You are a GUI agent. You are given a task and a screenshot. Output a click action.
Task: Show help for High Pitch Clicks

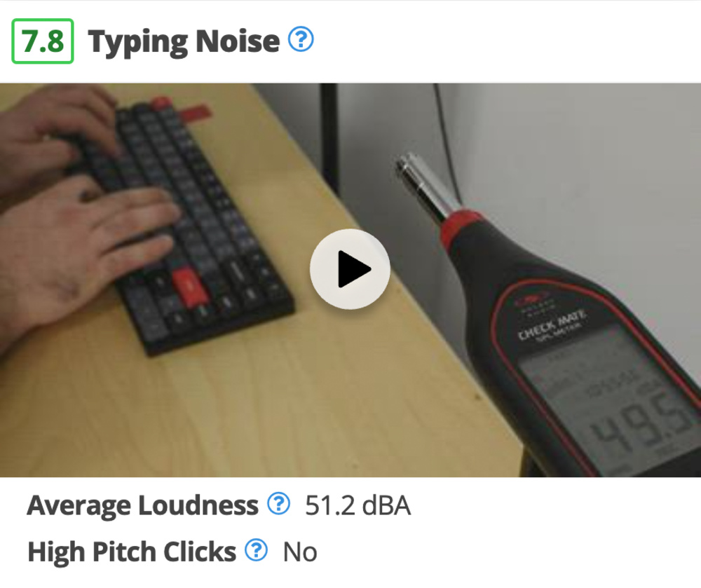(256, 550)
